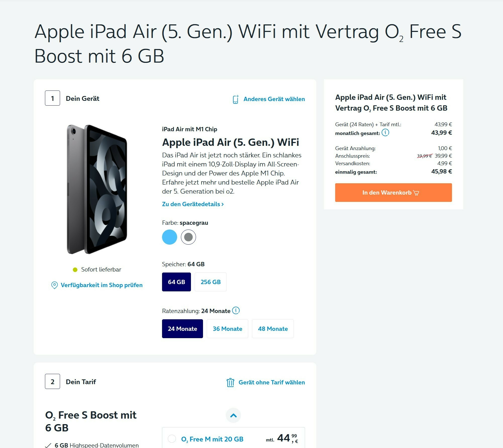
Task: Click the phone icon beside Anderes Gerät wählen
Action: 235,99
